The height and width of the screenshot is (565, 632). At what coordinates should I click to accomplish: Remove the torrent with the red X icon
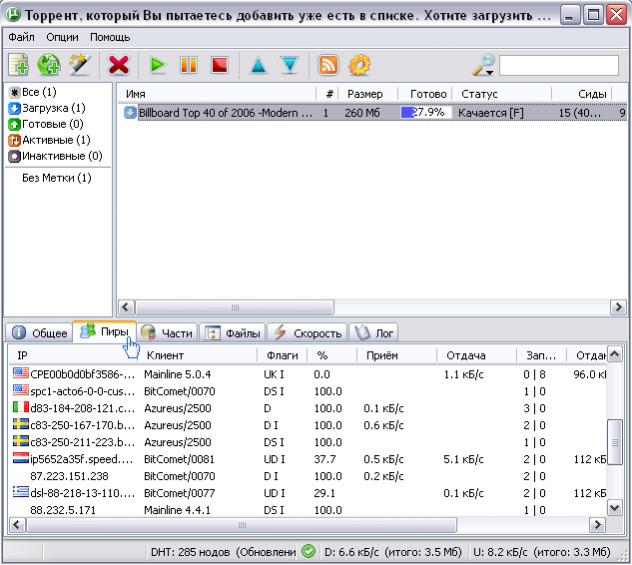point(119,65)
